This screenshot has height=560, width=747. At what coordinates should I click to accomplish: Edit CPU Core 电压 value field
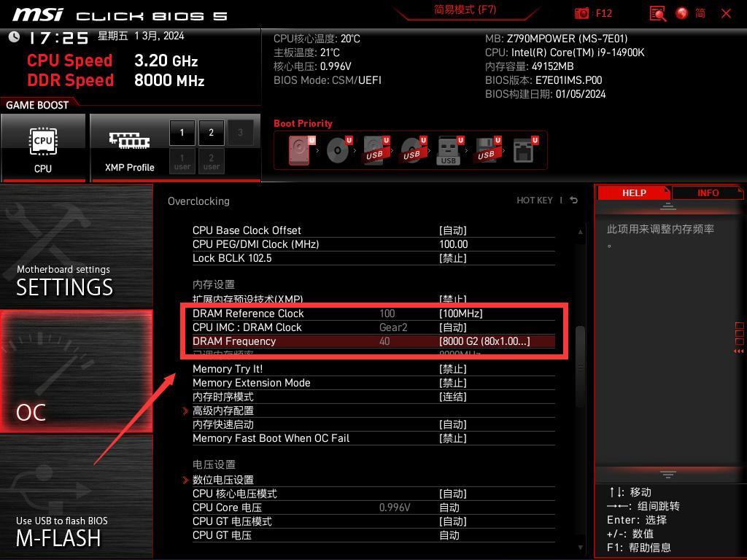(x=449, y=507)
